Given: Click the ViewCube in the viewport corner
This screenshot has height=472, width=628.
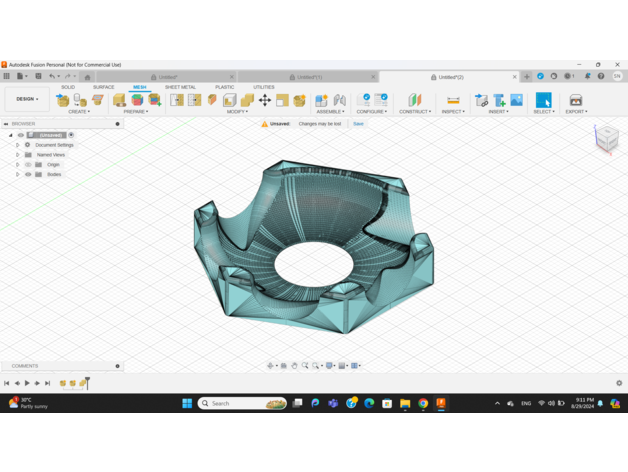Looking at the screenshot, I should pyautogui.click(x=607, y=139).
